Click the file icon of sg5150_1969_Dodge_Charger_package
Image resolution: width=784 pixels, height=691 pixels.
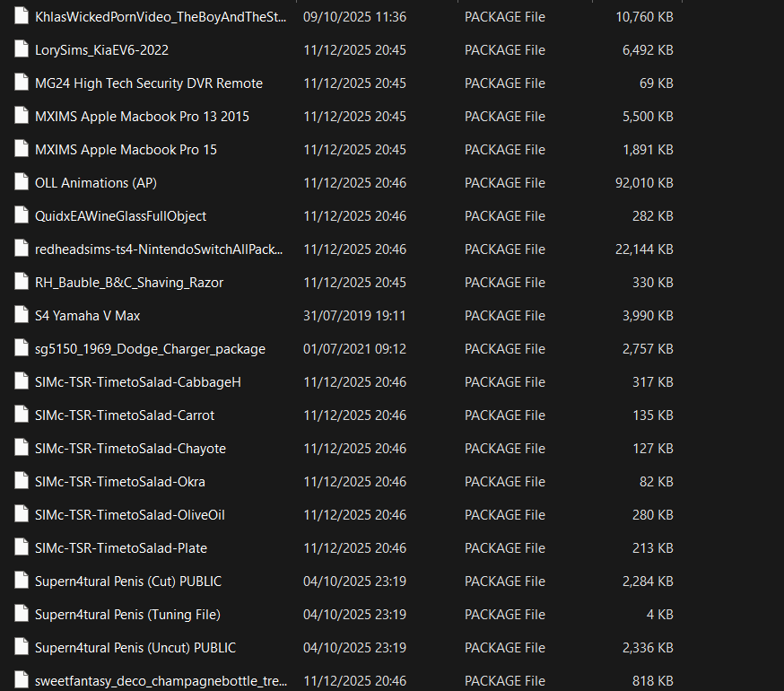(22, 348)
